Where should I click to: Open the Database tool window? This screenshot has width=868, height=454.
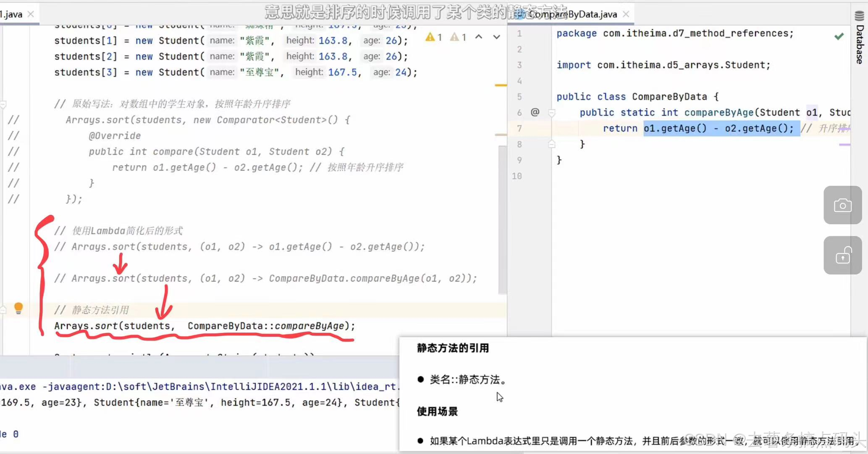coord(860,37)
